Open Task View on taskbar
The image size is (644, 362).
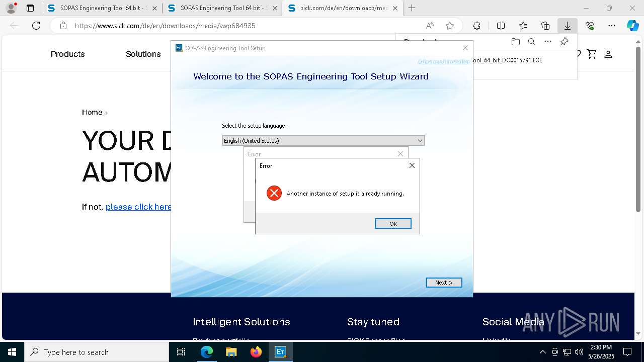pyautogui.click(x=181, y=352)
